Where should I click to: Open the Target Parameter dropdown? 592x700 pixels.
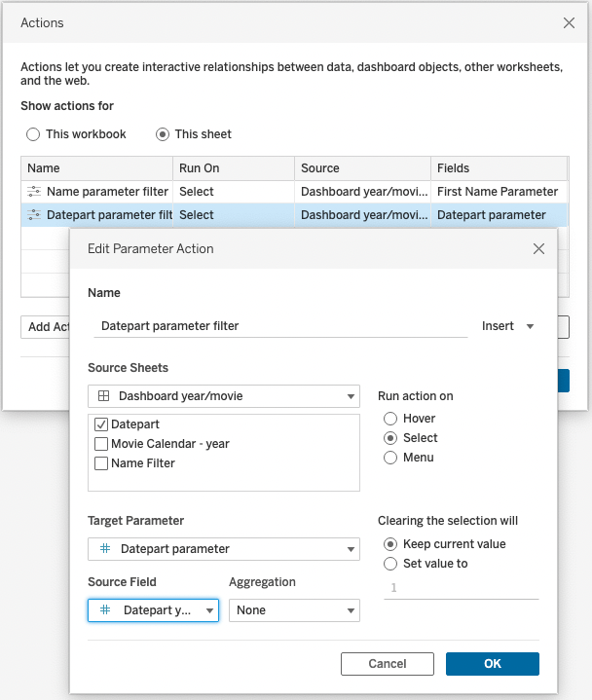pos(224,549)
